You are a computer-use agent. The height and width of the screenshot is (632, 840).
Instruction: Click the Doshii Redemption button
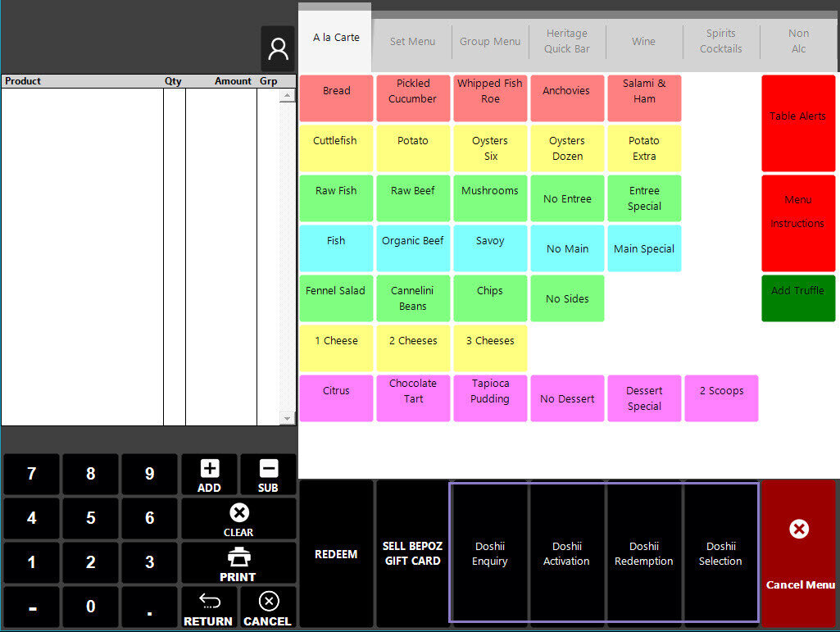[644, 554]
